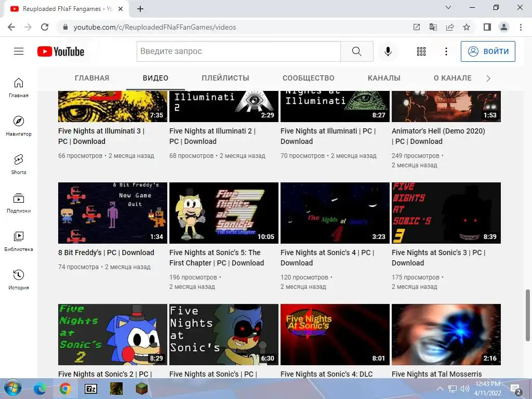Click Five Nights at Sonic's 4: DLC thumbnail
532x399 pixels.
pyautogui.click(x=335, y=335)
